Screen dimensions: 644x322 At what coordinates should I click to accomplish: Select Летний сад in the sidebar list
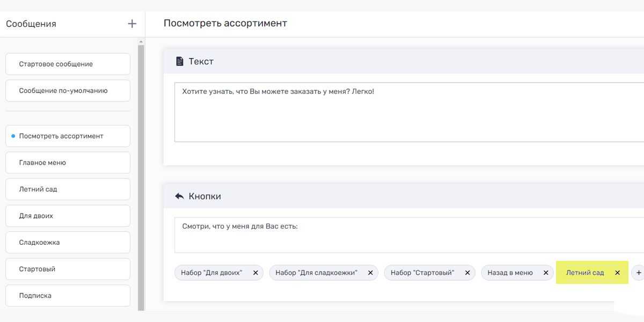tap(68, 189)
